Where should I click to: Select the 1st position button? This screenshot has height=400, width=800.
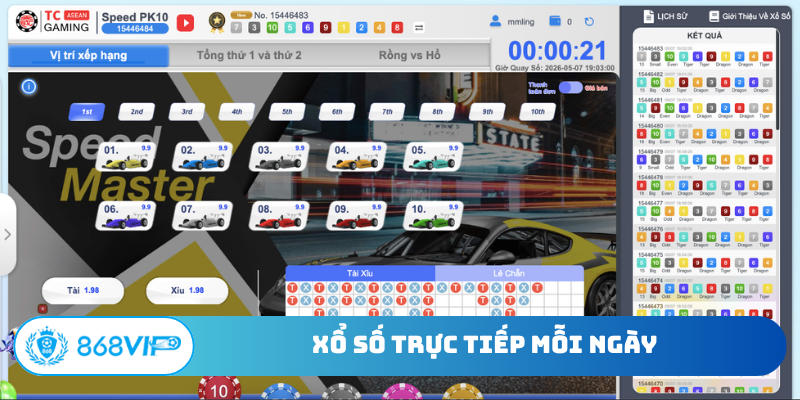(x=87, y=112)
